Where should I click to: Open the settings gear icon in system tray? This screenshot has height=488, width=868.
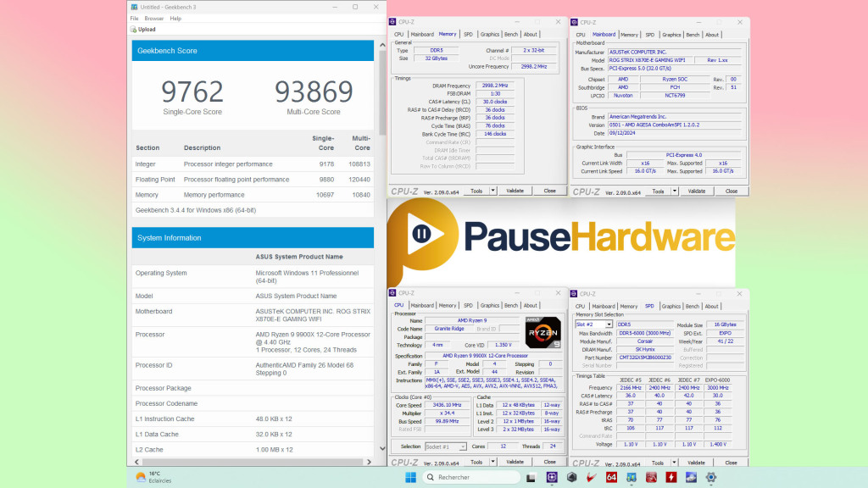[x=711, y=477]
